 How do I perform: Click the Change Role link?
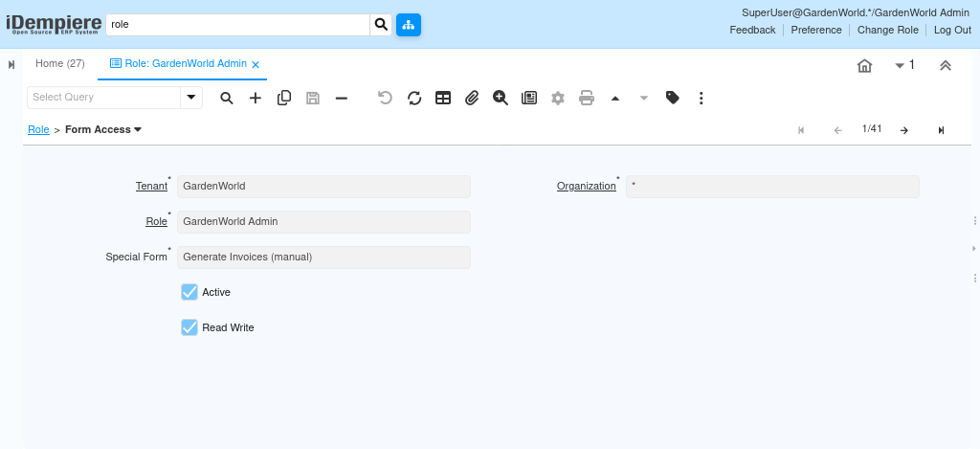coord(887,30)
